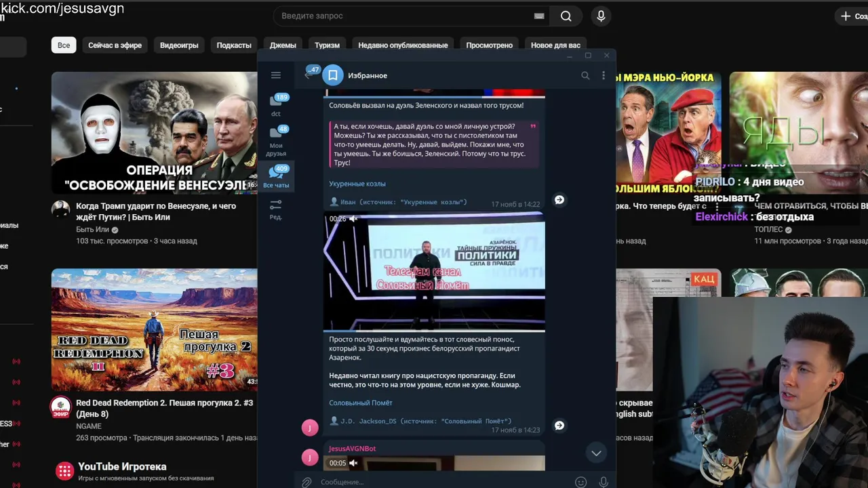This screenshot has width=868, height=488.
Task: Open the Соловьиный Помёт channel link
Action: [361, 403]
